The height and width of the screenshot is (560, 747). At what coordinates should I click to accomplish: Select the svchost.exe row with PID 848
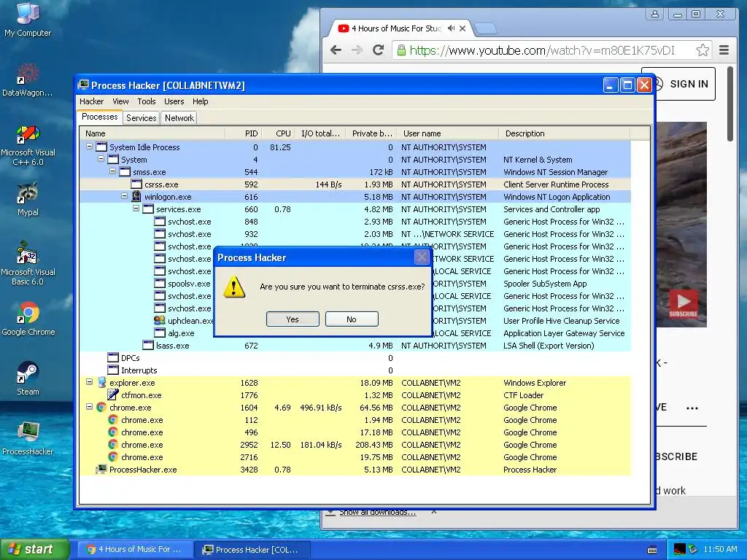355,222
